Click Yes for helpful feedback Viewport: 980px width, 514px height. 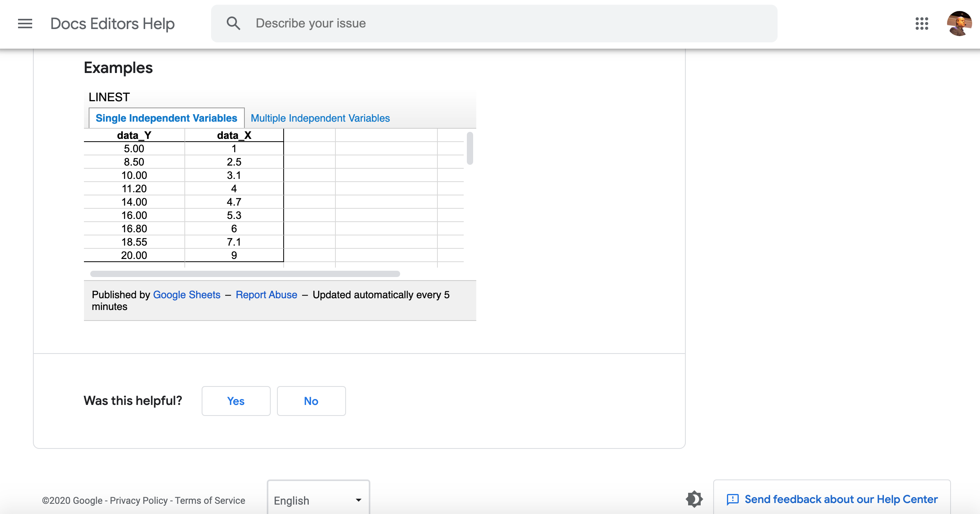pos(236,401)
